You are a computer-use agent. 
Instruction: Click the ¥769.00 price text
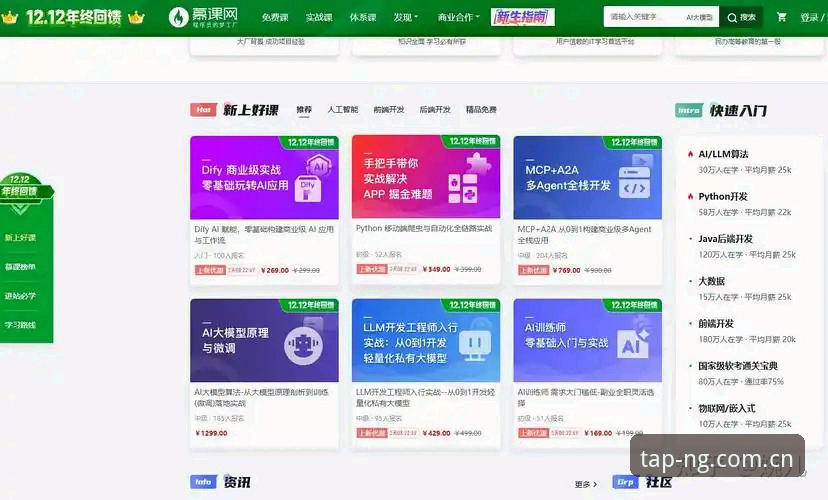(567, 270)
